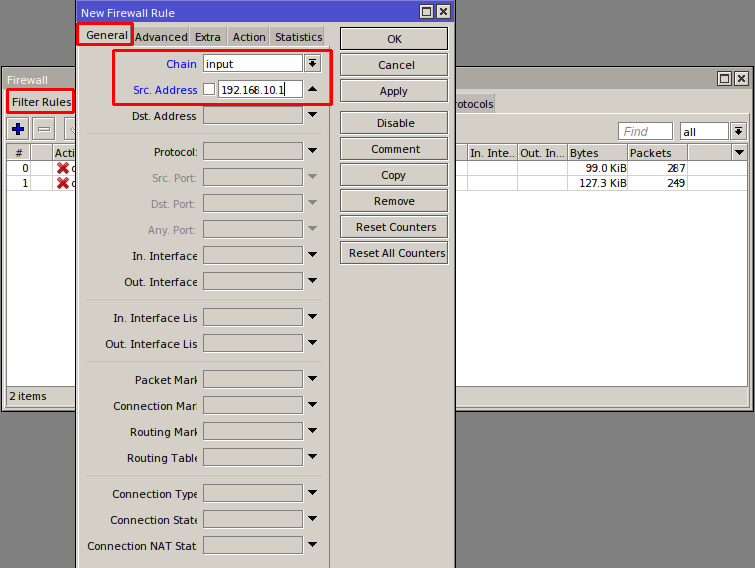
Task: Select the 287 packets cell
Action: tap(657, 168)
